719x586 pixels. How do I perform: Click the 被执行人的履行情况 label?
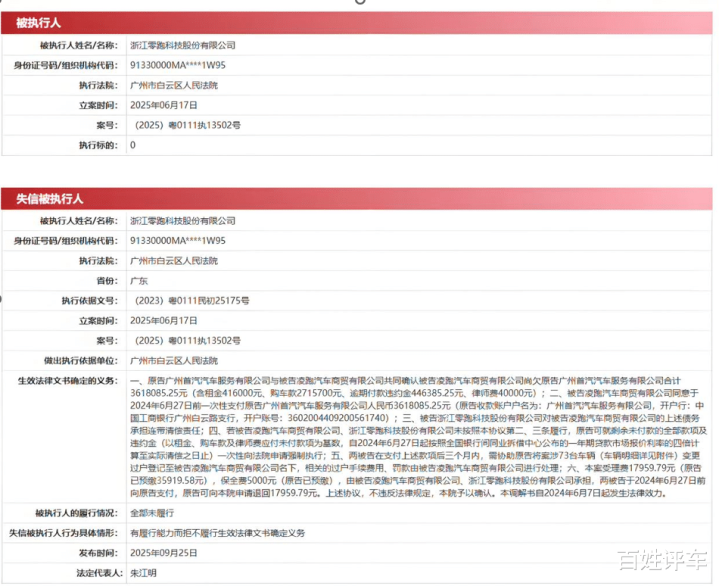(76, 513)
